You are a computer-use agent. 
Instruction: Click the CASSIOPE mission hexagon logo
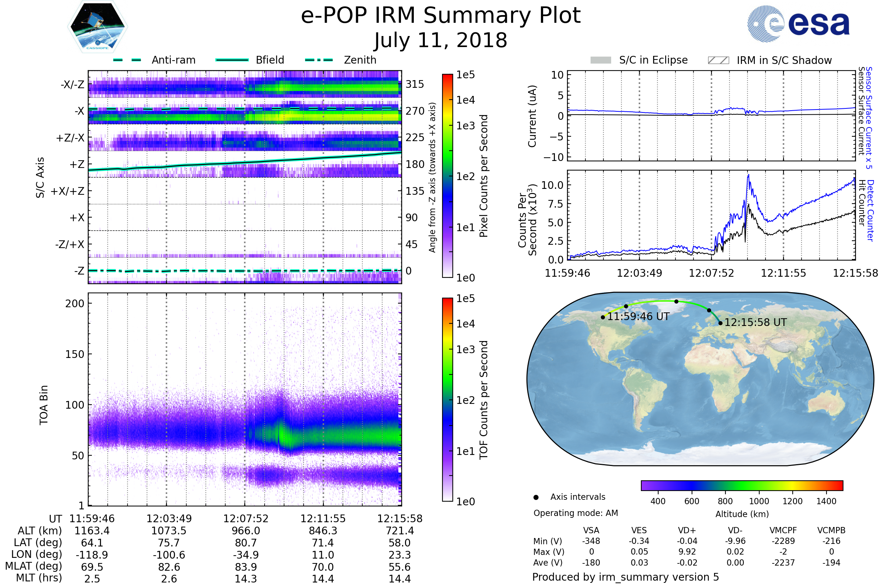point(97,27)
